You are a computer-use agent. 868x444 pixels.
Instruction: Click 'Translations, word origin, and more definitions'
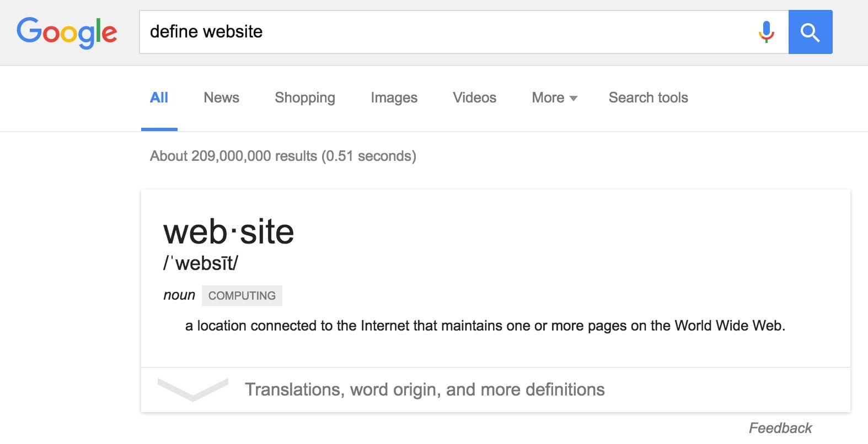(x=425, y=389)
